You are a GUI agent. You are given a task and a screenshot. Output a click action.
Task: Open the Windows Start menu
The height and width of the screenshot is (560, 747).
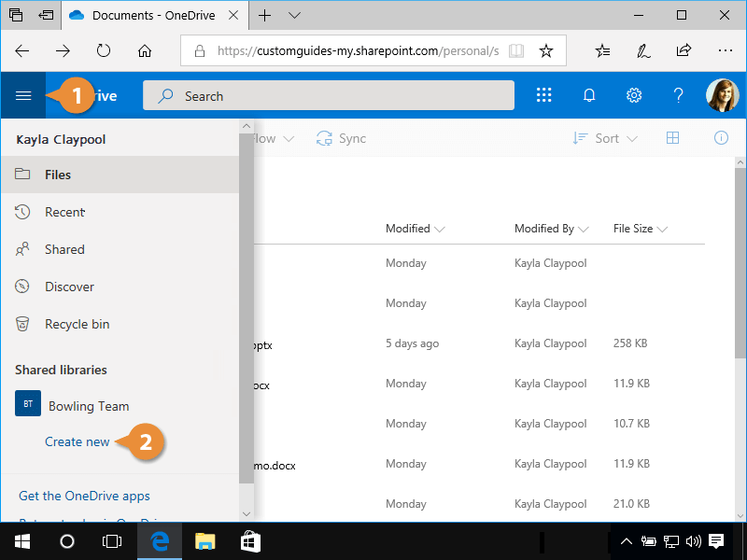[x=21, y=541]
